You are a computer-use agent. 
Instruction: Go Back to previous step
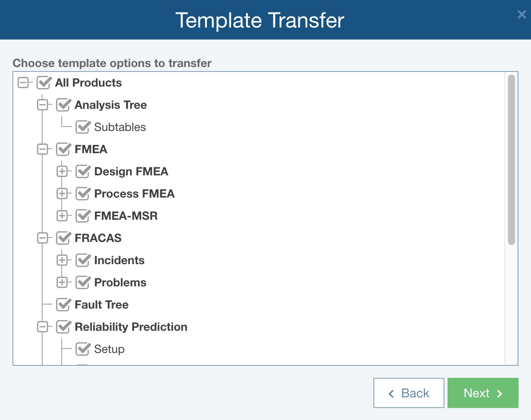[408, 393]
